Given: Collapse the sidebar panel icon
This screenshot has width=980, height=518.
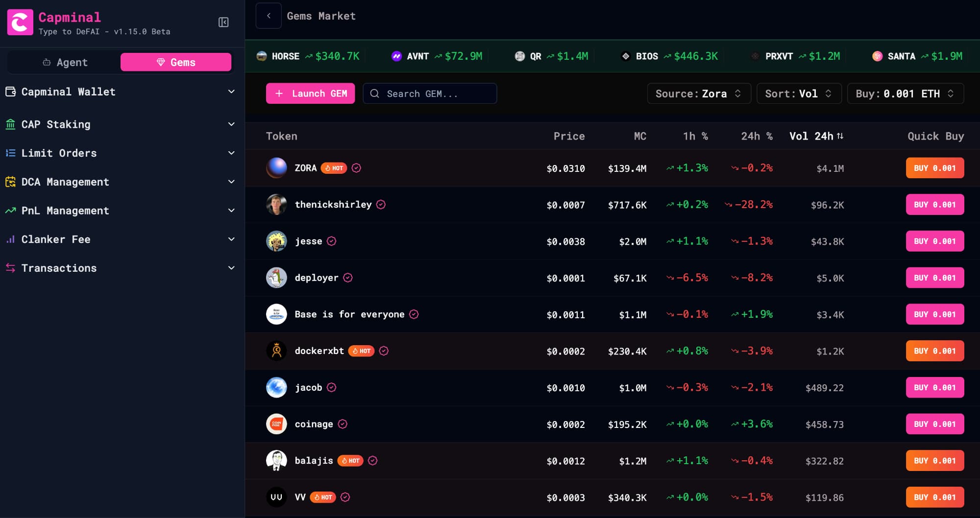Looking at the screenshot, I should click(223, 23).
